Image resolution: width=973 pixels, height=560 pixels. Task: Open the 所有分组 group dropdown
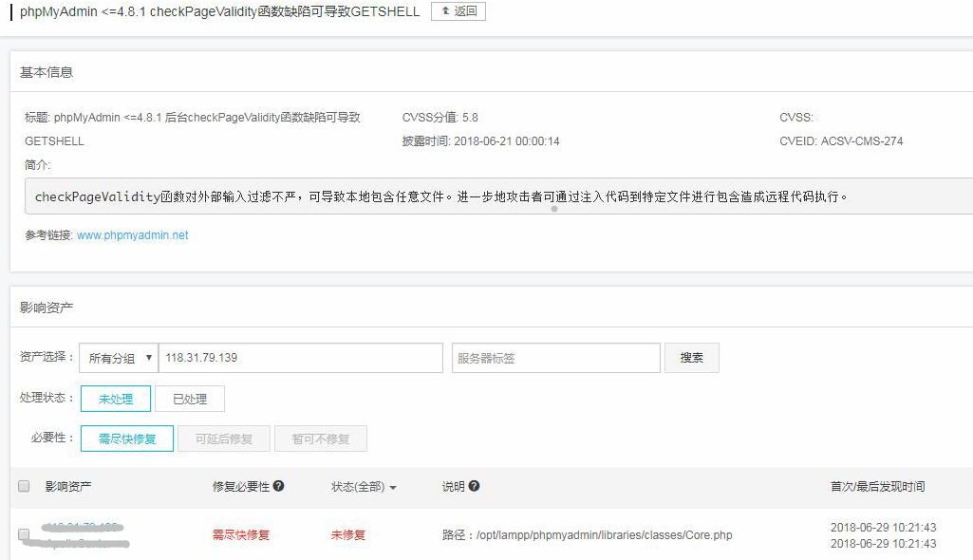pyautogui.click(x=119, y=358)
